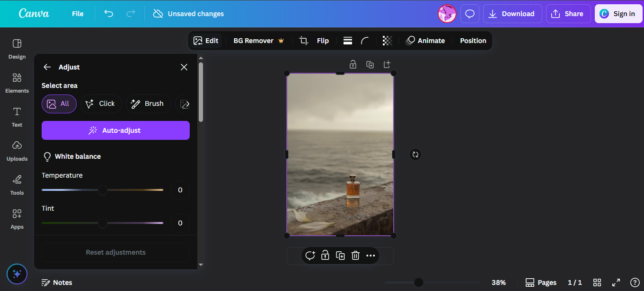Expand the Pages panel
644x291 pixels.
tap(541, 282)
